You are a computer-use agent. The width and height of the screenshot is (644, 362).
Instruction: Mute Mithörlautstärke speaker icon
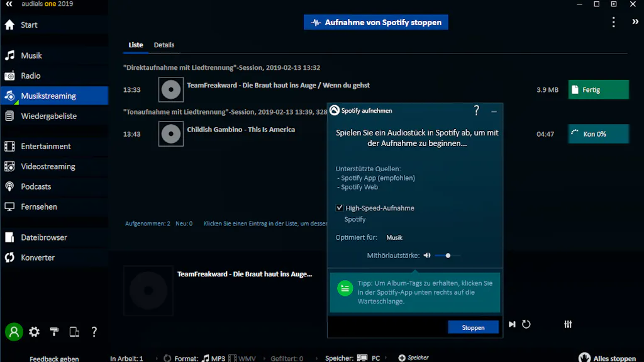[x=427, y=256]
